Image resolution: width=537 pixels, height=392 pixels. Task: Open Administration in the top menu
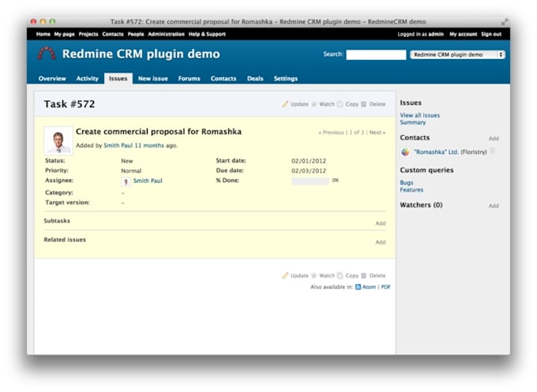166,35
